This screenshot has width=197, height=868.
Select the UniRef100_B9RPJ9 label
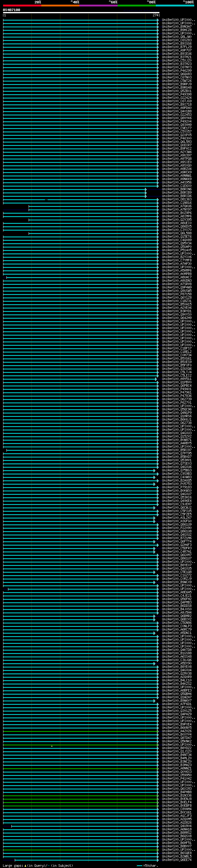point(177,84)
